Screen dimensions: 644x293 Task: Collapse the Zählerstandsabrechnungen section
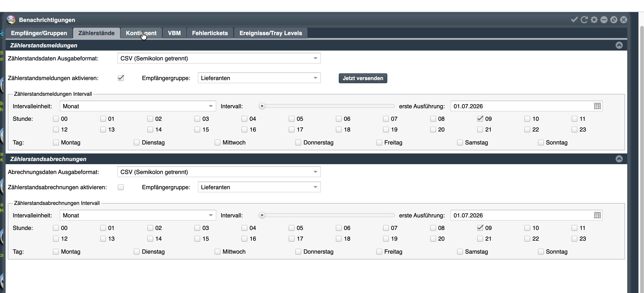point(619,159)
